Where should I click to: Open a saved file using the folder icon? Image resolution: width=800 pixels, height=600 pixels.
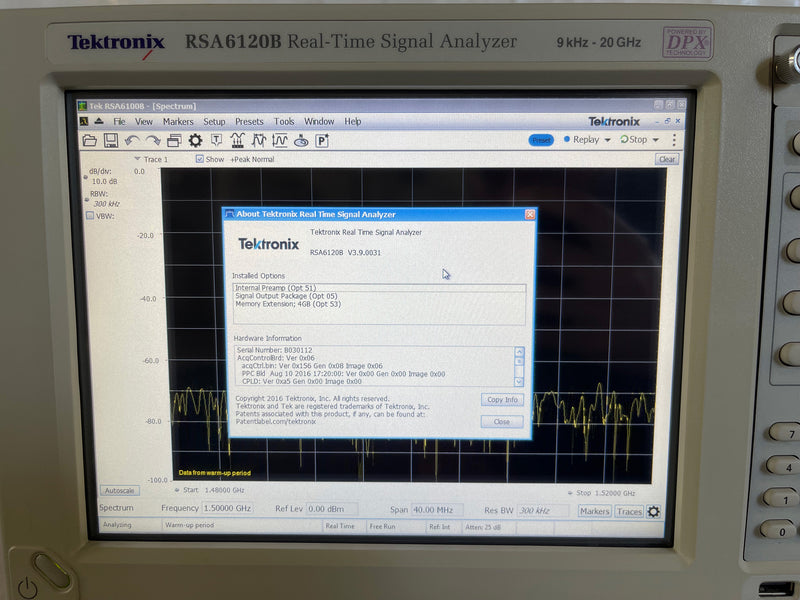coord(91,141)
